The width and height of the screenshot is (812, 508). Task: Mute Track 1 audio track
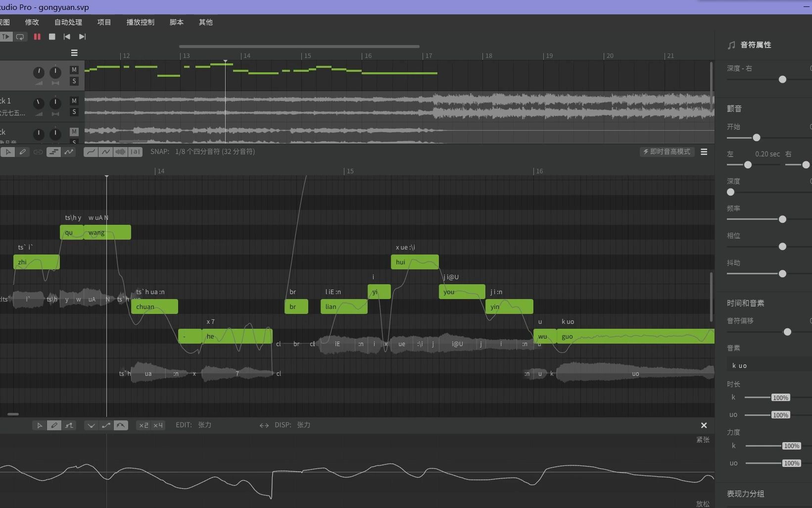click(74, 101)
